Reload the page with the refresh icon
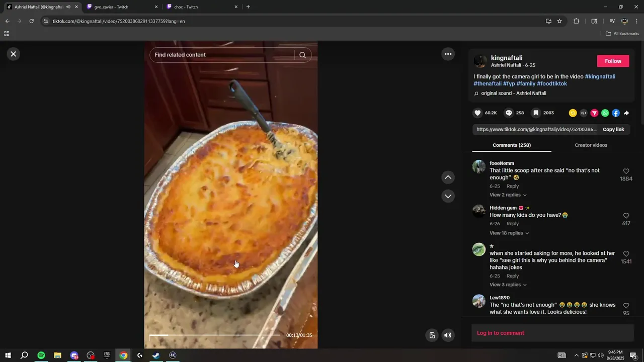644x362 pixels. click(x=31, y=21)
